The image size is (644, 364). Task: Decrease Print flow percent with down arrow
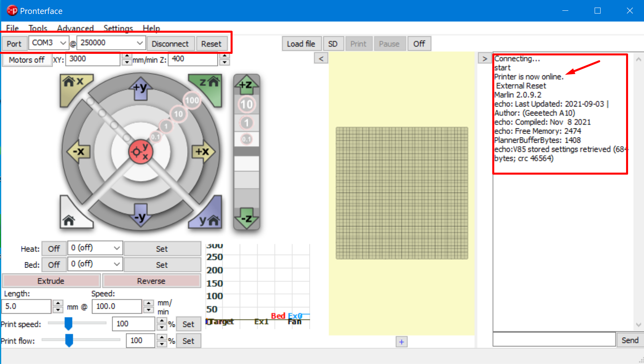pos(162,344)
